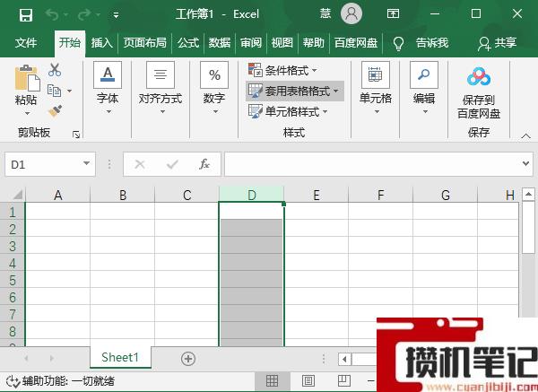
Task: Open the 文件 menu
Action: coord(26,42)
